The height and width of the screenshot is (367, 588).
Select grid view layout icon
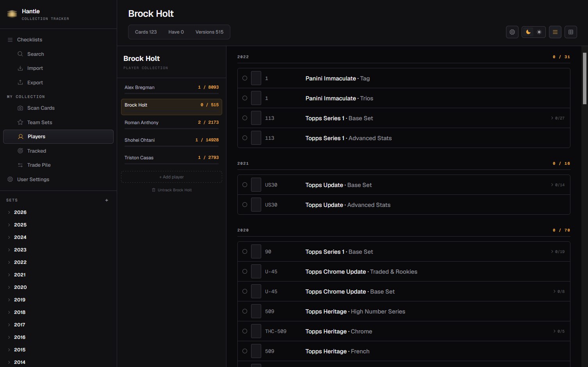click(571, 32)
